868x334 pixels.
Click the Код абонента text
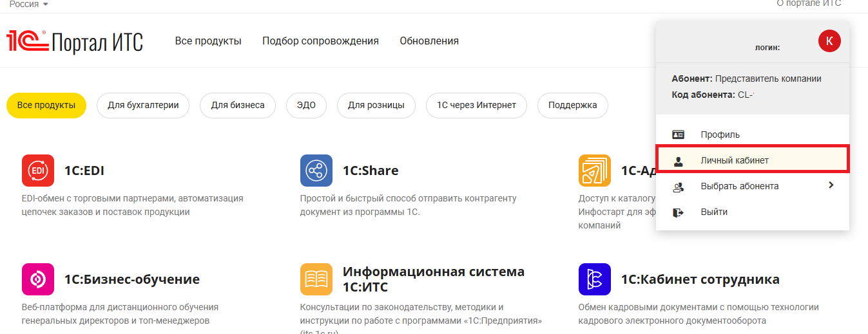coord(713,95)
